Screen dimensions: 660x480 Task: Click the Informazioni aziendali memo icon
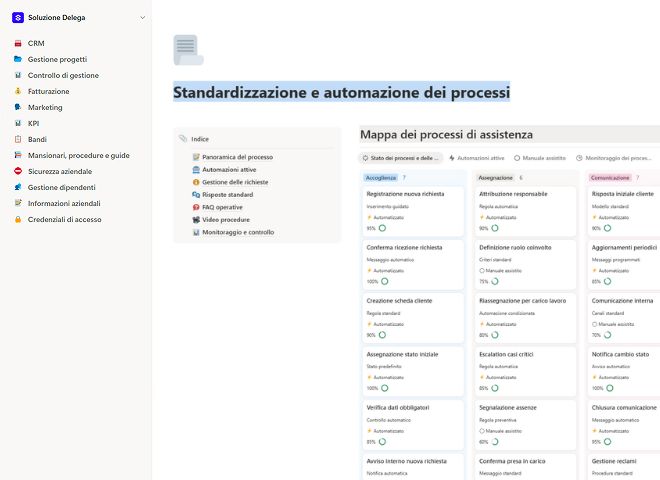tap(18, 203)
